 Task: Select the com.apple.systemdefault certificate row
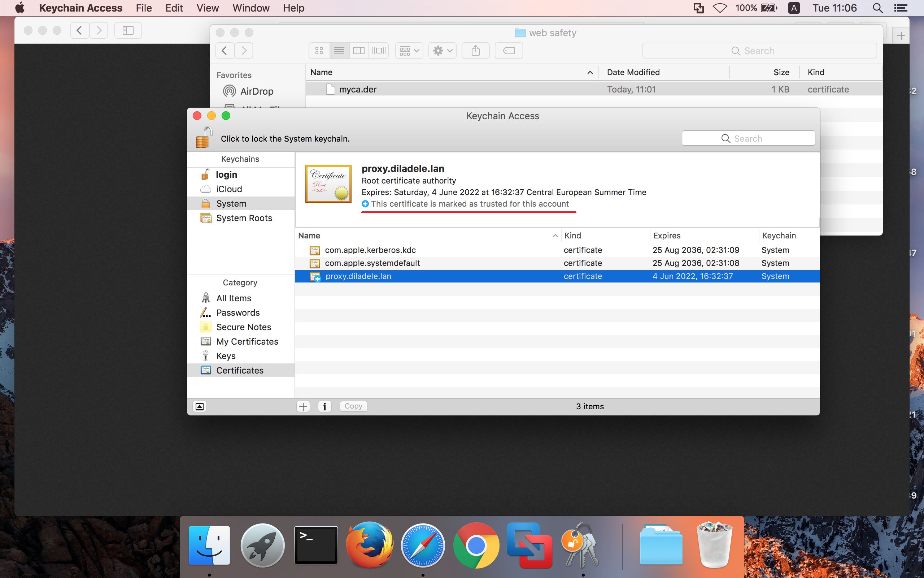coord(557,263)
